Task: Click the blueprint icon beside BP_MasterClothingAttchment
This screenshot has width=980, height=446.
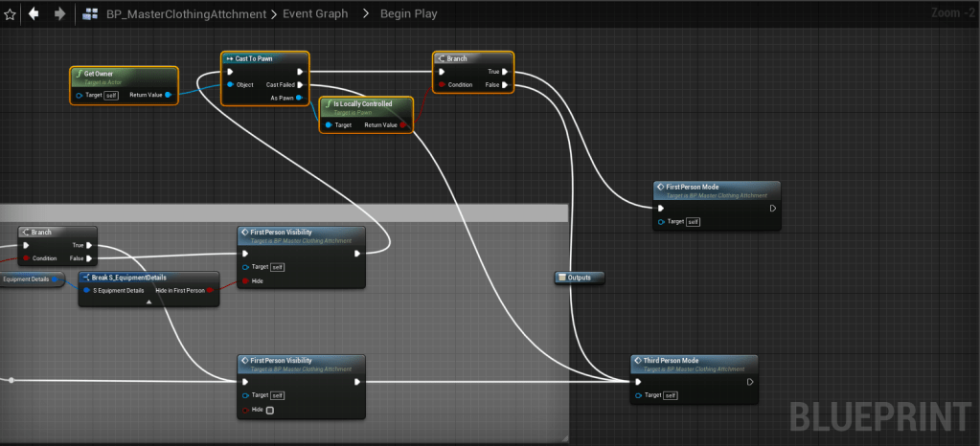Action: click(91, 14)
